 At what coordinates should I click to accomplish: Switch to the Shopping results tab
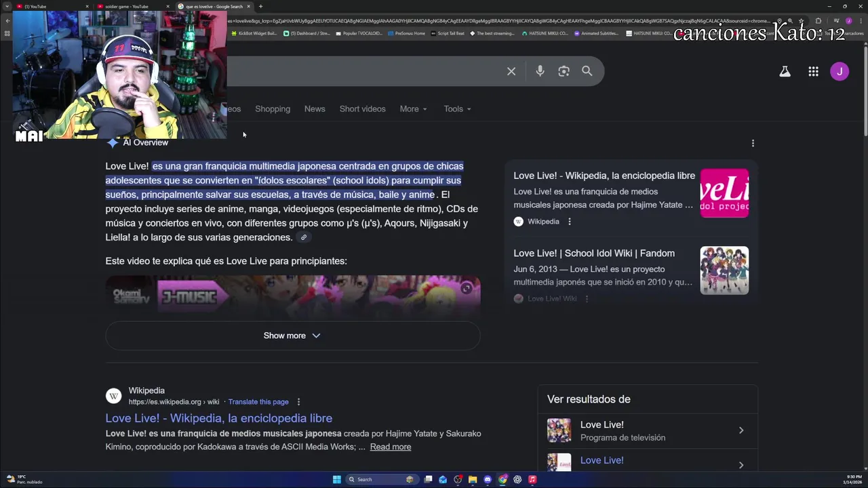tap(273, 109)
